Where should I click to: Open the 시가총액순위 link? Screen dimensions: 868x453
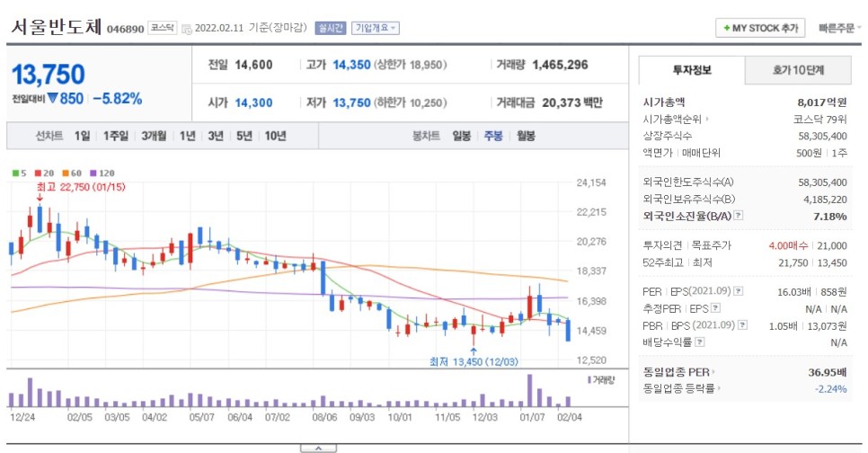676,119
